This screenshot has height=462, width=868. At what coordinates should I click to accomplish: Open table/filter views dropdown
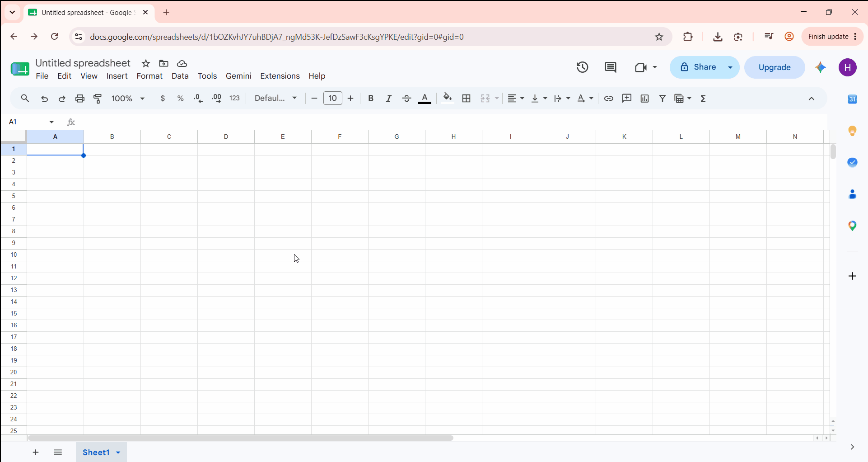[683, 98]
